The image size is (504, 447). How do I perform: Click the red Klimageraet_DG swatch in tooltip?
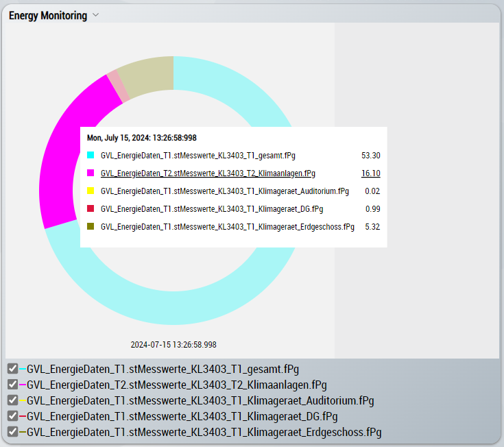91,208
